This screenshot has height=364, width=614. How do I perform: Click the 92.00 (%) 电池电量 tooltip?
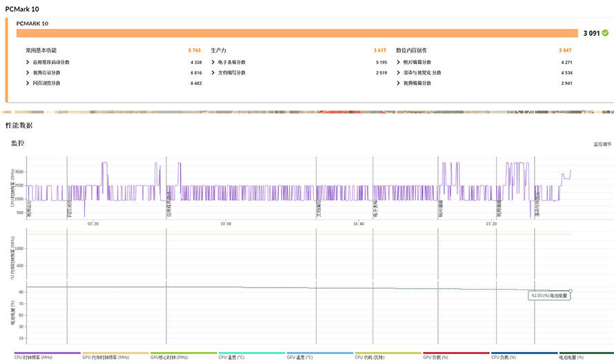(549, 296)
